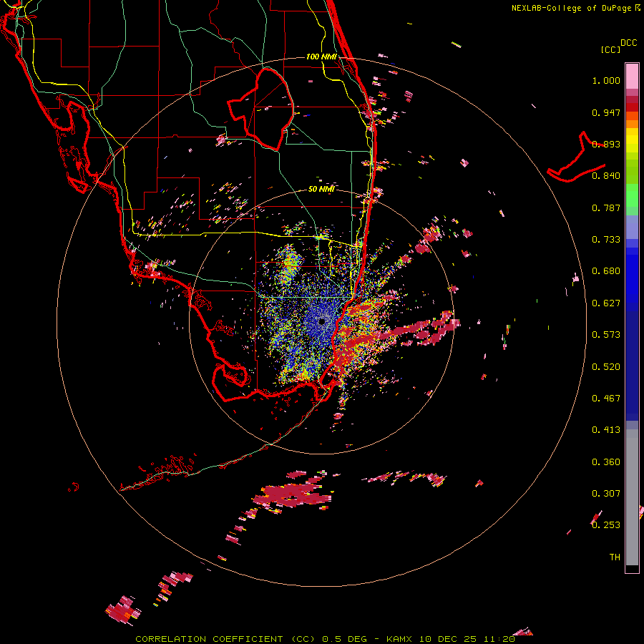This screenshot has width=644, height=644.
Task: Select the 0.253 scale value
Action: tap(606, 525)
